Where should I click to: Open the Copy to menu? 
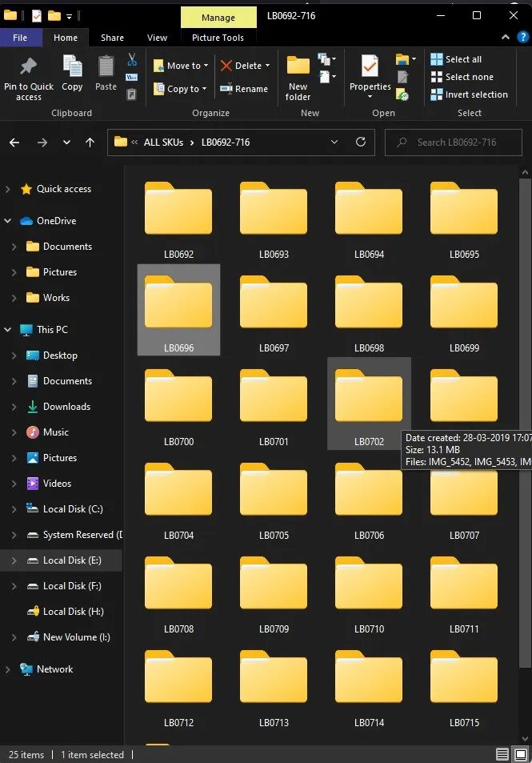coord(180,89)
